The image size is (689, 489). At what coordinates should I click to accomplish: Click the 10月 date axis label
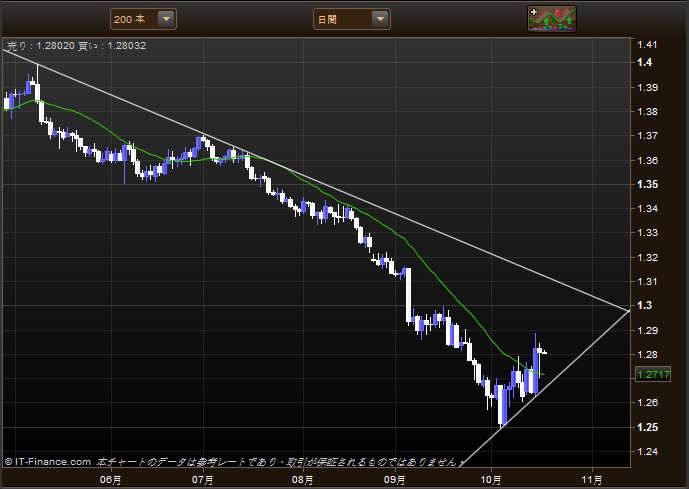(x=491, y=479)
